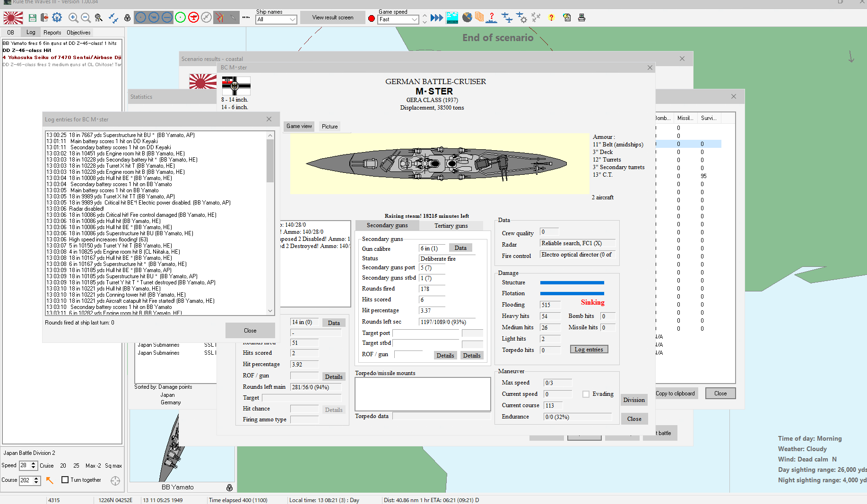Select the Picture tab

coord(330,127)
